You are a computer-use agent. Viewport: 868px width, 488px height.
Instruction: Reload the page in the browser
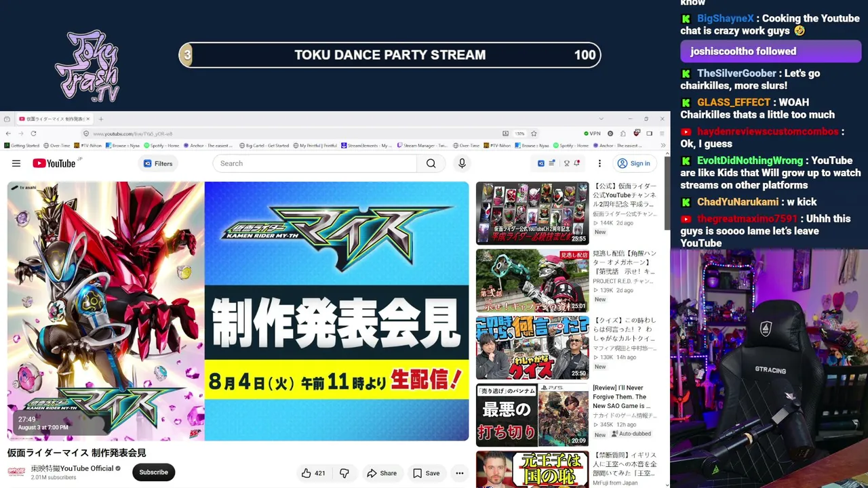coord(33,134)
